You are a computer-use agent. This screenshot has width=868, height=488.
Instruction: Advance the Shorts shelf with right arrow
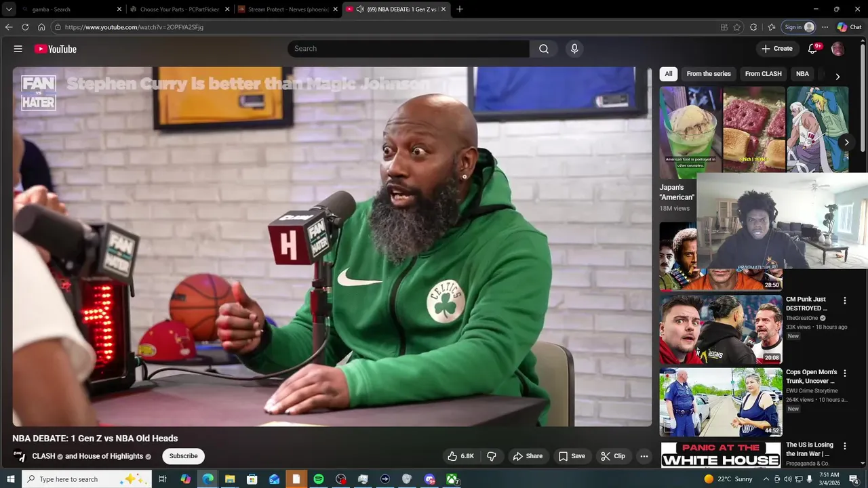click(x=846, y=142)
